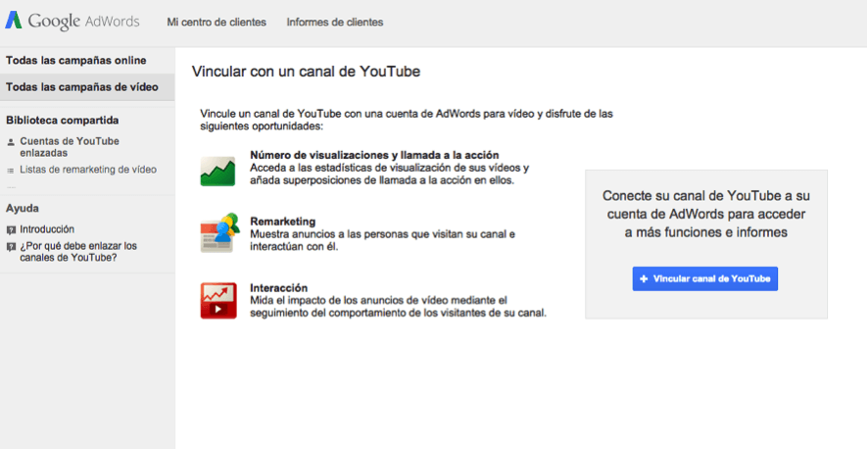Click the help icon next to Introducción
Screen dimensions: 868x450
(x=11, y=229)
